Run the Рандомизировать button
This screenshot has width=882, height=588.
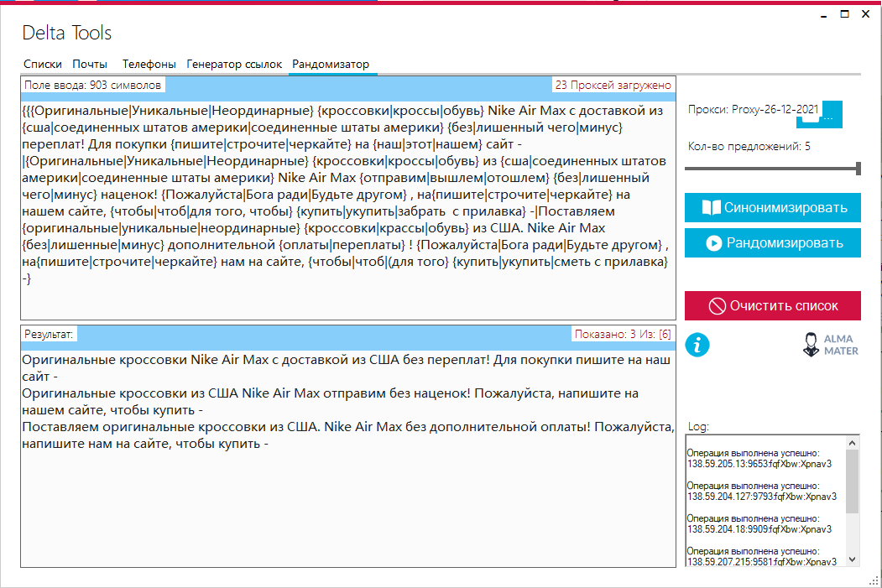772,243
